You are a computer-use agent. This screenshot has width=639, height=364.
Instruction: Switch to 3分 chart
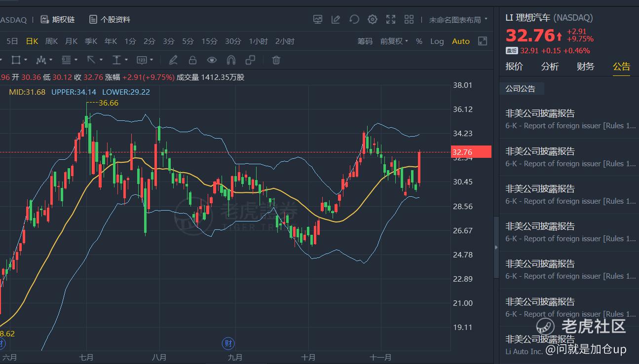(x=169, y=41)
